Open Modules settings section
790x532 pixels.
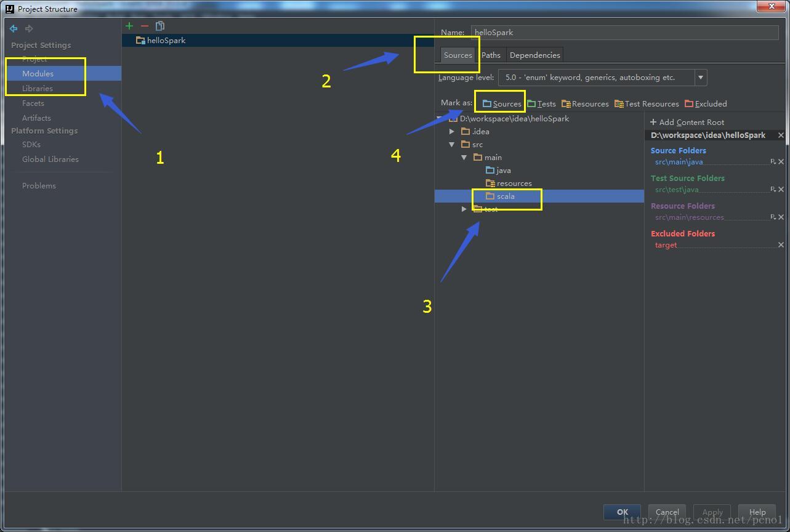38,73
